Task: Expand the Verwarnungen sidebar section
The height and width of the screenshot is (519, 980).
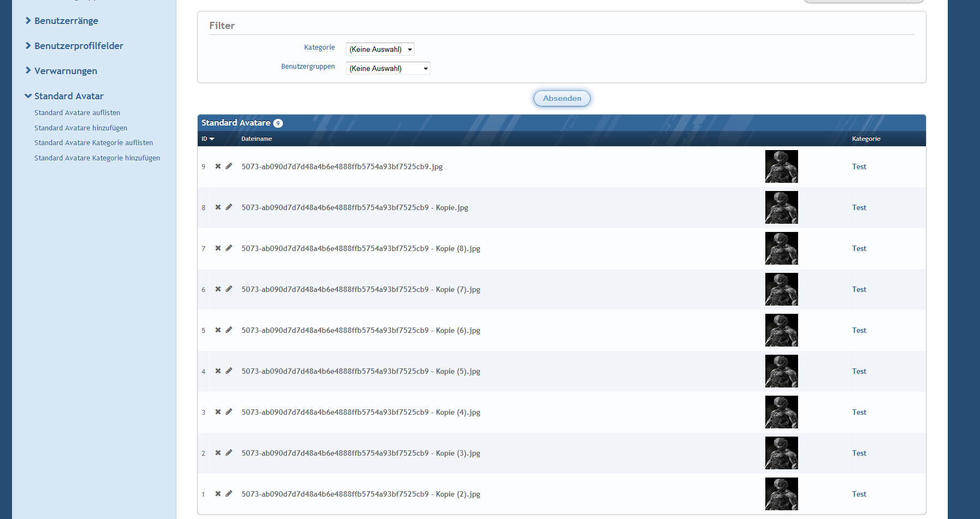Action: point(66,71)
